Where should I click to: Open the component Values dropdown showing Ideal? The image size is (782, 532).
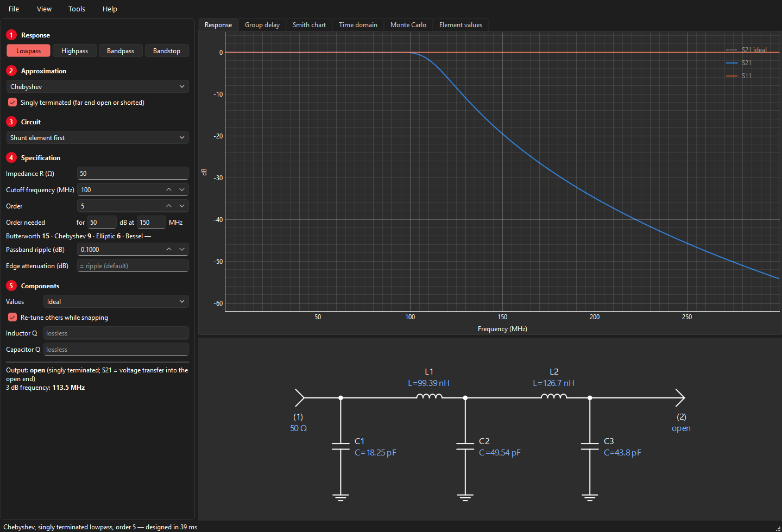(116, 301)
